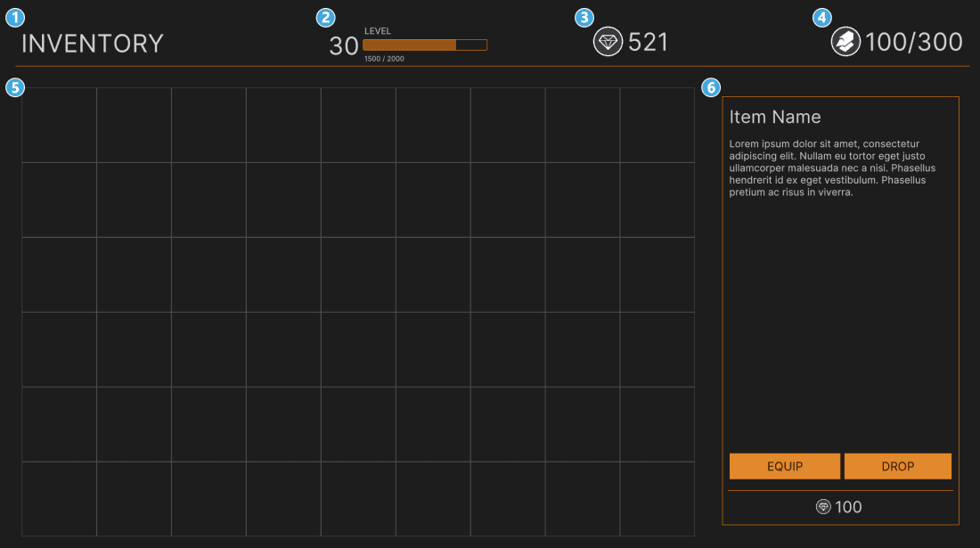Click numbered badge 1 beside INVENTORY title
The width and height of the screenshot is (980, 548).
pos(14,16)
